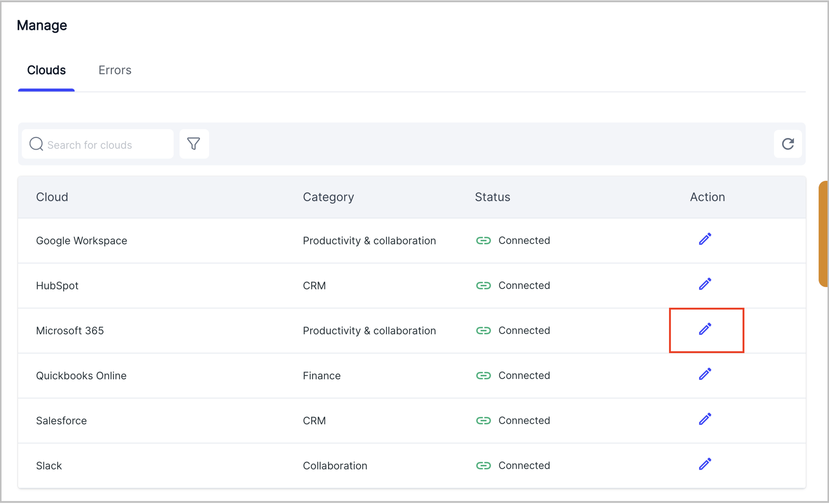Click the Status column header
The image size is (829, 504).
click(492, 197)
